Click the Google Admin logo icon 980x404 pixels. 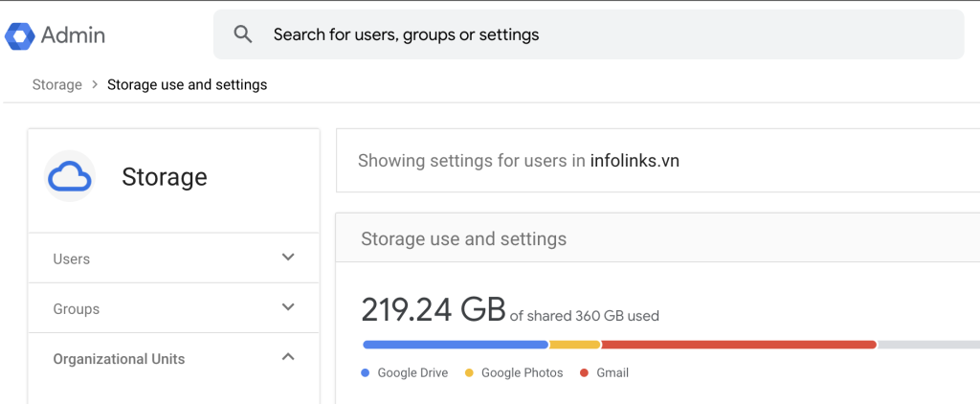click(19, 35)
